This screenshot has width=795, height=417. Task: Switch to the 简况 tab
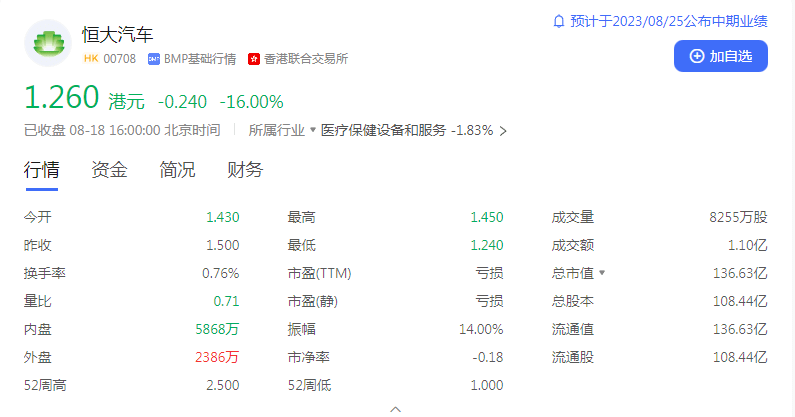[x=177, y=169]
